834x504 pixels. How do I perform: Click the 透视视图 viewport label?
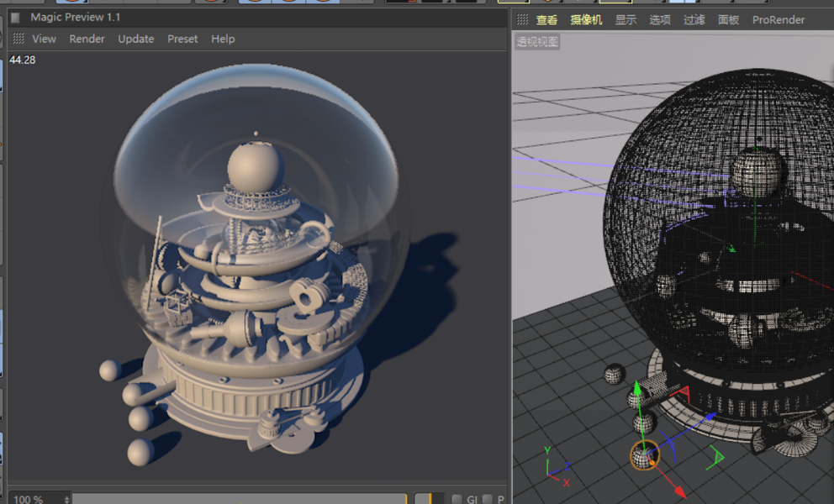pos(537,42)
